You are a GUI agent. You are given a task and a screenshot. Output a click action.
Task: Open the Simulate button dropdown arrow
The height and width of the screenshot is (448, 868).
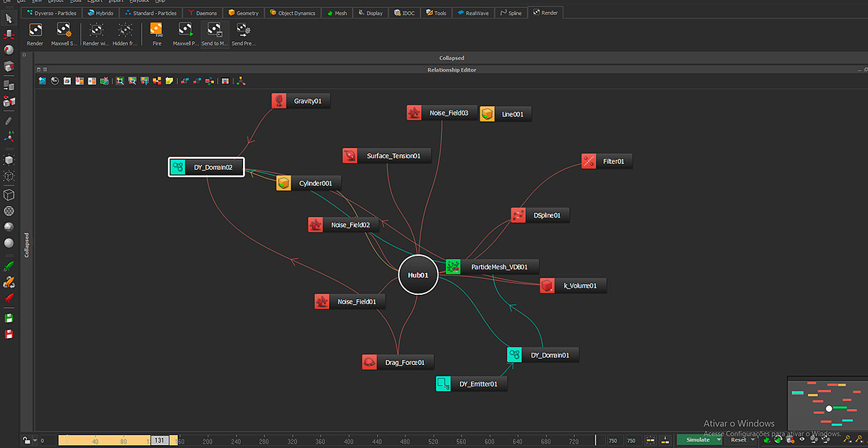click(719, 439)
